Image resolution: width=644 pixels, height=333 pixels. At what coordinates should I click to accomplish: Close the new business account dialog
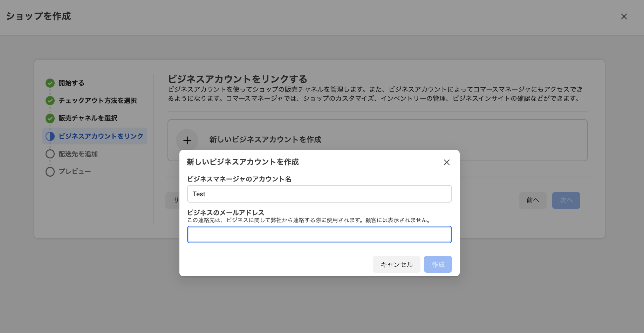446,162
